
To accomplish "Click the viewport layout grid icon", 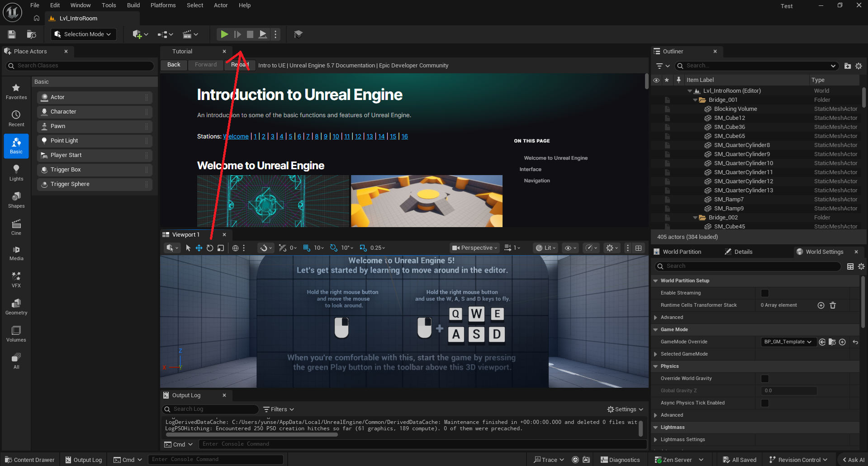I will point(639,248).
